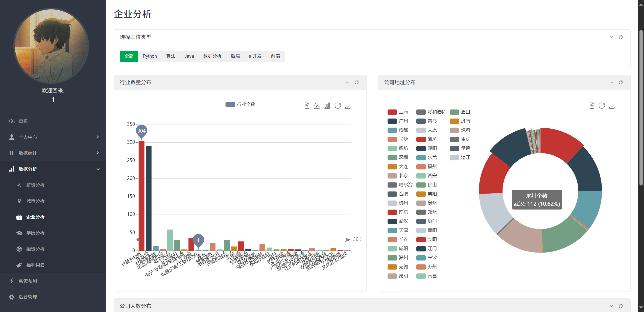The image size is (644, 312).
Task: Download the industry chart as image
Action: click(348, 106)
